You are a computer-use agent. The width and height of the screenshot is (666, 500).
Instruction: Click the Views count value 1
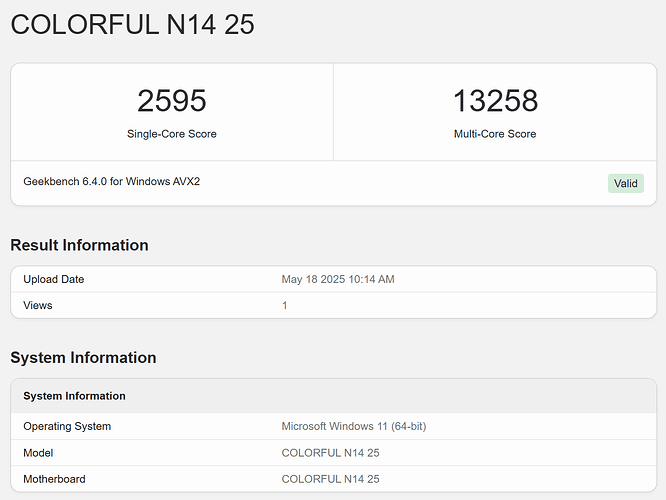(285, 305)
